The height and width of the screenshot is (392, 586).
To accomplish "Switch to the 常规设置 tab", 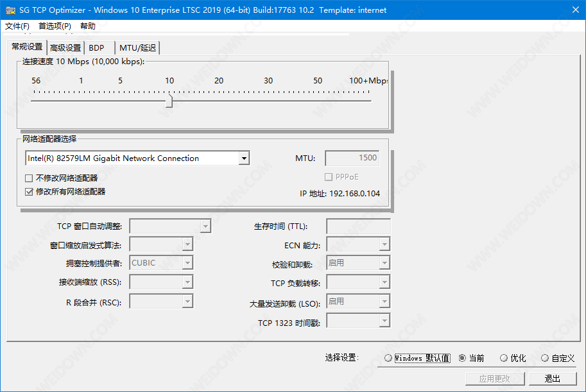I will pos(27,47).
